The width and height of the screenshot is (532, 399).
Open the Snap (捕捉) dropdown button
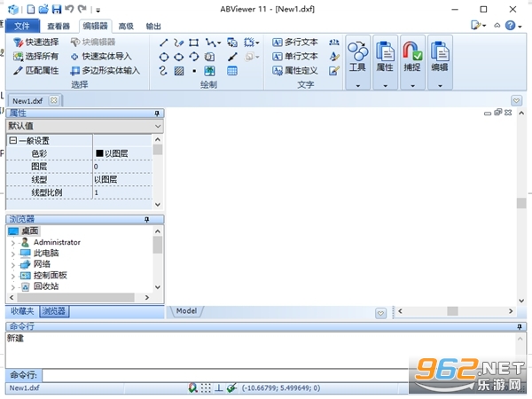[412, 62]
